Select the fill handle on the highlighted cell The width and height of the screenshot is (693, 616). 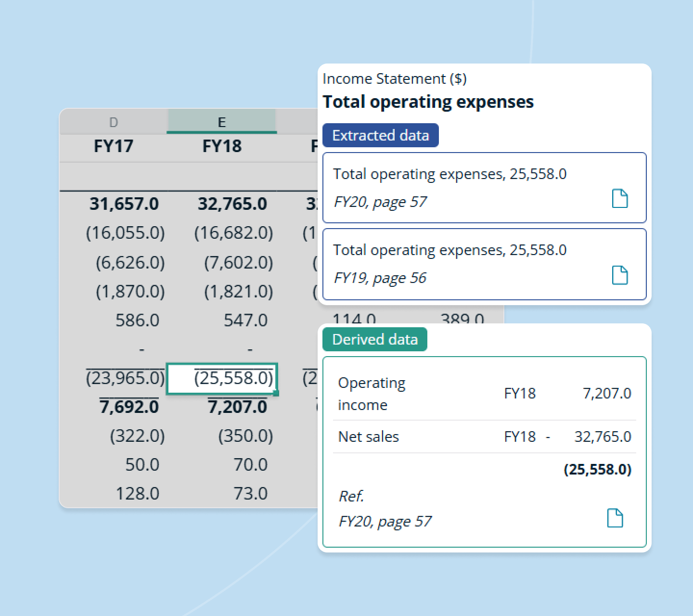(x=276, y=393)
